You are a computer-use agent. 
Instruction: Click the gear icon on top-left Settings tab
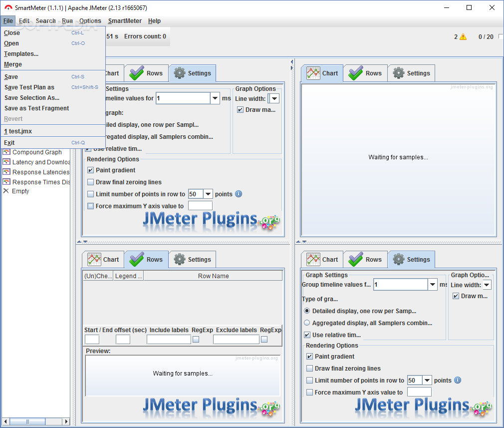(x=180, y=73)
